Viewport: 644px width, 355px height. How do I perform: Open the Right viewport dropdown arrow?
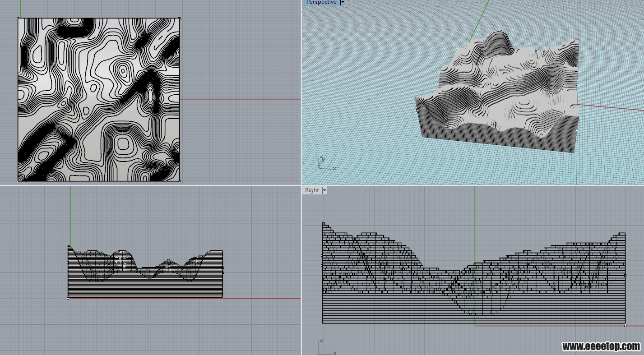(324, 190)
